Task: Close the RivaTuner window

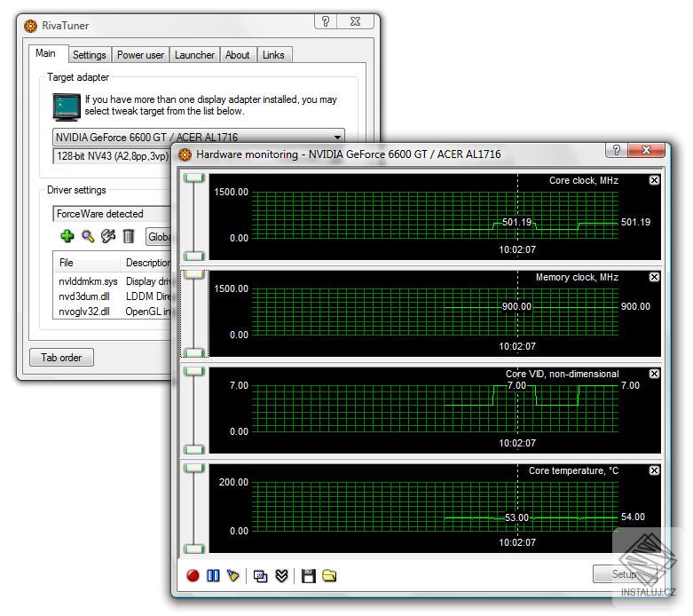Action: tap(356, 20)
